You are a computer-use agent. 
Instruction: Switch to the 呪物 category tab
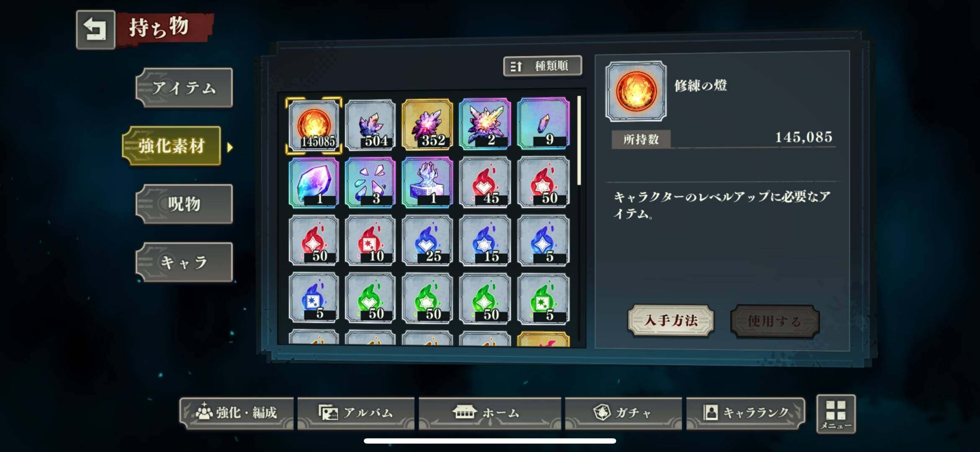point(184,204)
